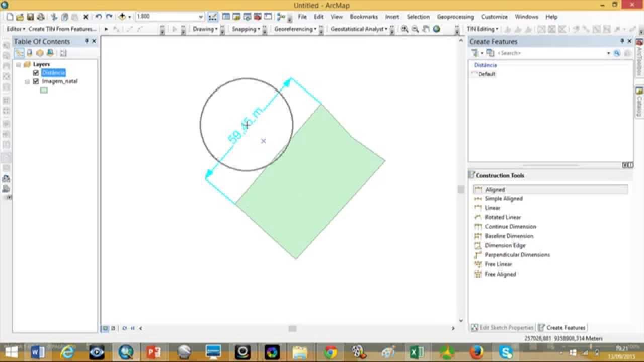The height and width of the screenshot is (362, 644).
Task: Open the Add Data dropdown arrow
Action: 129,17
